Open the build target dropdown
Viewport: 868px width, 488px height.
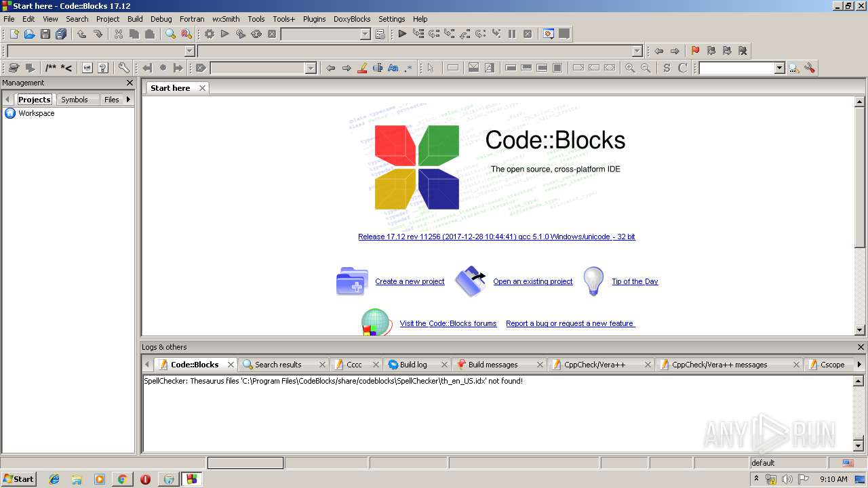point(365,34)
